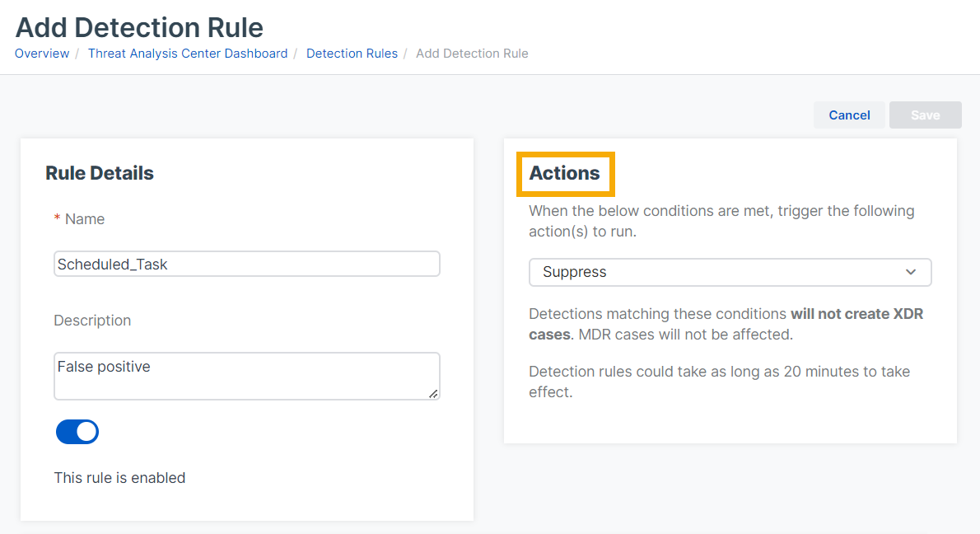This screenshot has width=980, height=534.
Task: Click the Add Detection Rule breadcrumb text
Action: click(472, 54)
